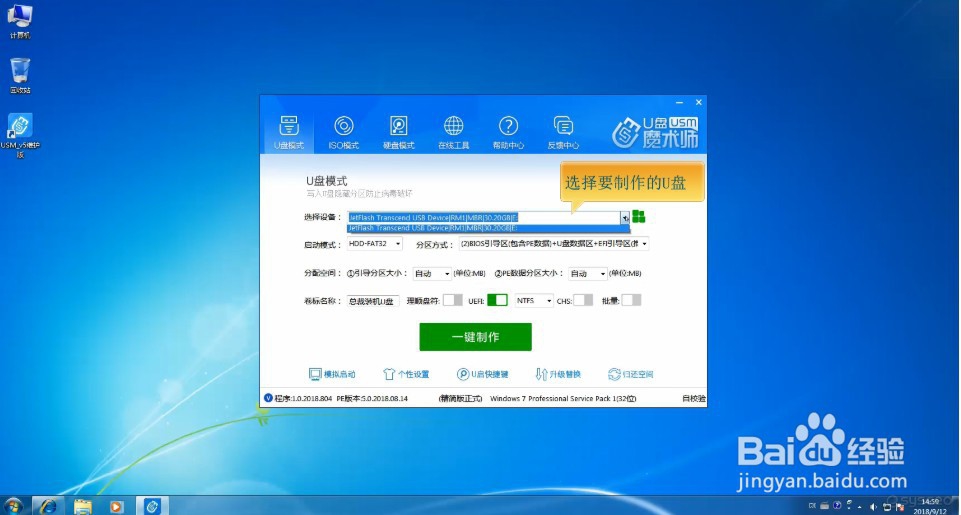The width and height of the screenshot is (961, 515).
Task: Click the 升级替换 link text
Action: coord(564,375)
